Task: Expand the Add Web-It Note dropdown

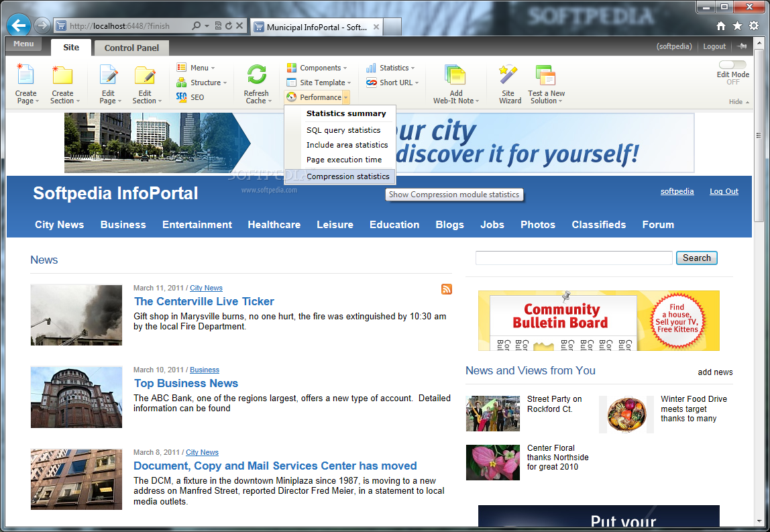Action: pyautogui.click(x=477, y=101)
